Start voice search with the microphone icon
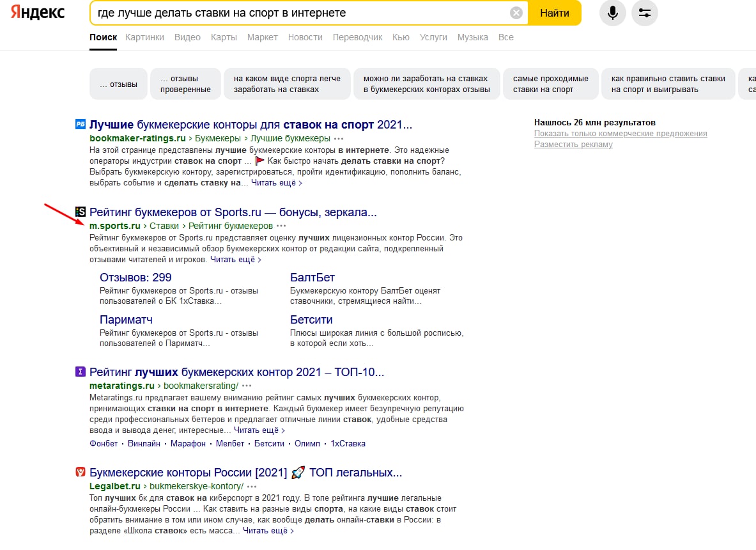The height and width of the screenshot is (550, 756). 612,13
